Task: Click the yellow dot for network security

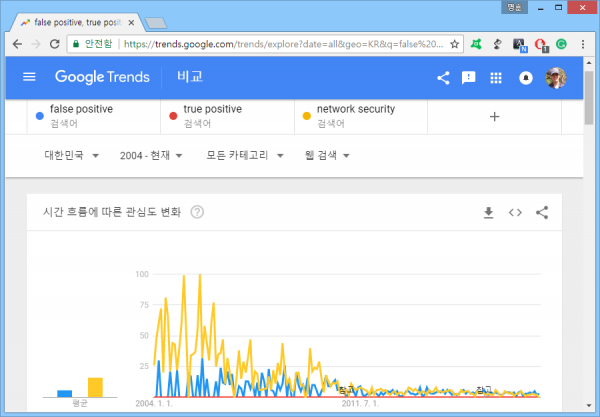Action: tap(307, 116)
